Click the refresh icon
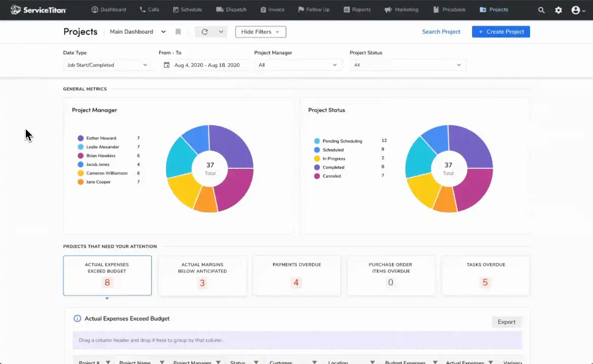Screen dimensions: 593x364 point(204,32)
